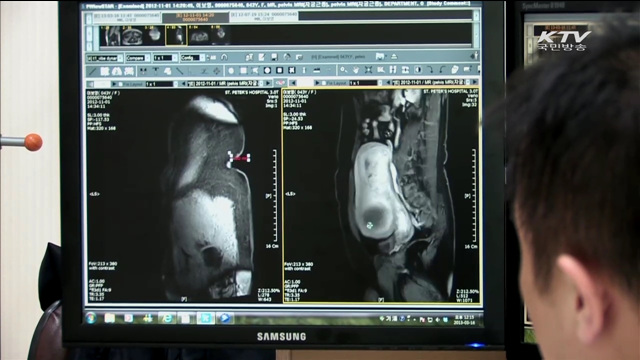
Task: Click the invert contrast half-circle icon
Action: [418, 70]
